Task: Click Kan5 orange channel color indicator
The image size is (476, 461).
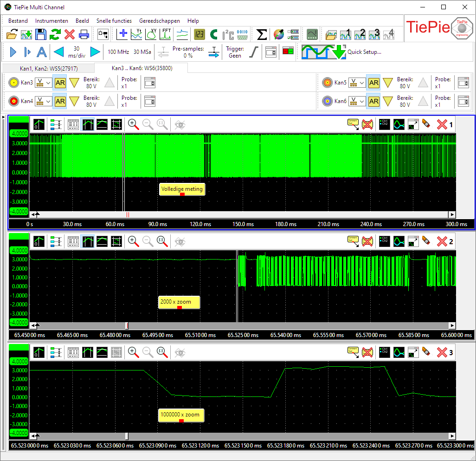Action: [x=328, y=83]
